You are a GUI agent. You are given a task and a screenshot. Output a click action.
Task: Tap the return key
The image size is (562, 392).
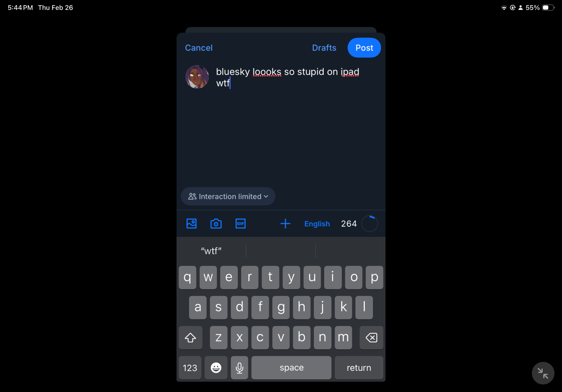[x=359, y=368]
